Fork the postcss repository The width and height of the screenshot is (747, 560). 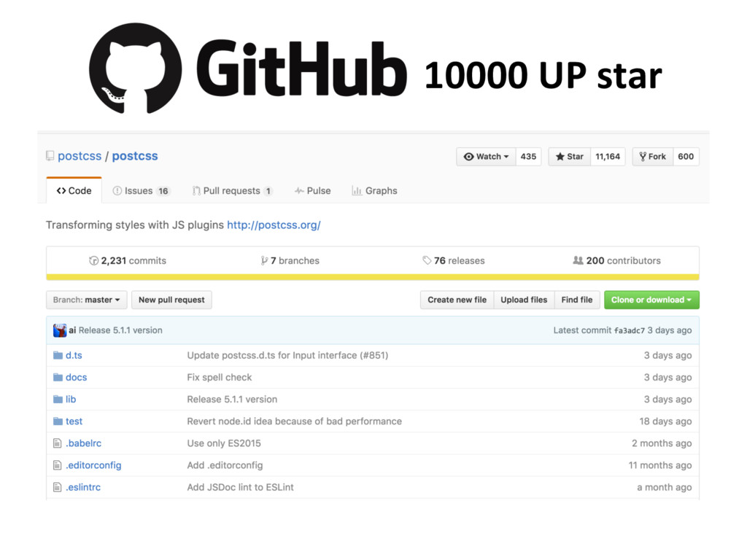pyautogui.click(x=653, y=156)
